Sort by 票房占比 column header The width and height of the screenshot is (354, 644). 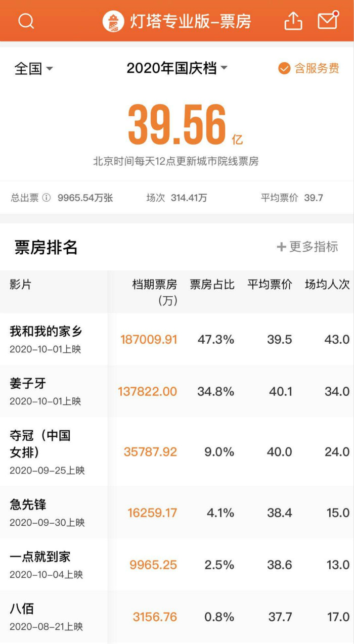pyautogui.click(x=212, y=285)
